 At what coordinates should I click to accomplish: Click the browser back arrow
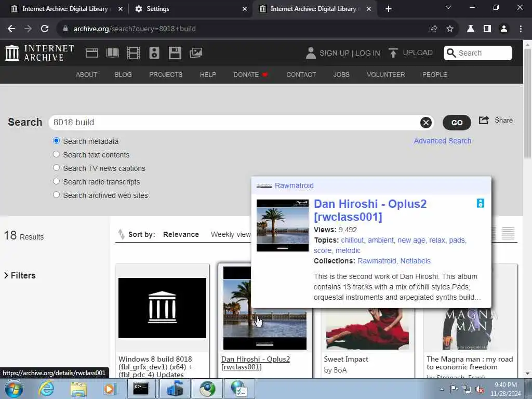[11, 29]
